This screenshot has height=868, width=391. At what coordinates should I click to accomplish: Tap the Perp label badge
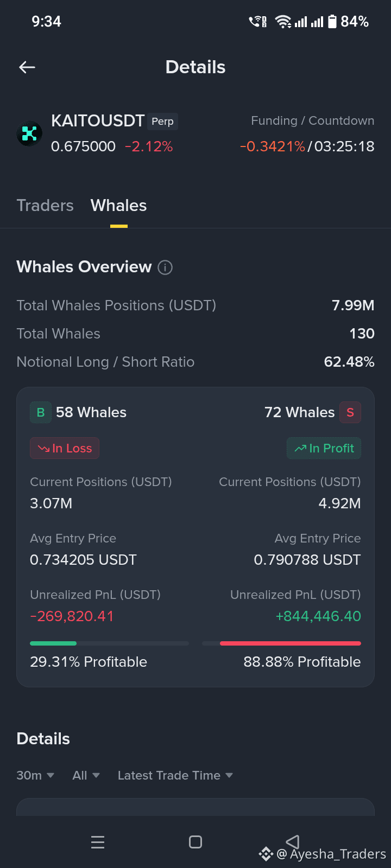click(162, 122)
